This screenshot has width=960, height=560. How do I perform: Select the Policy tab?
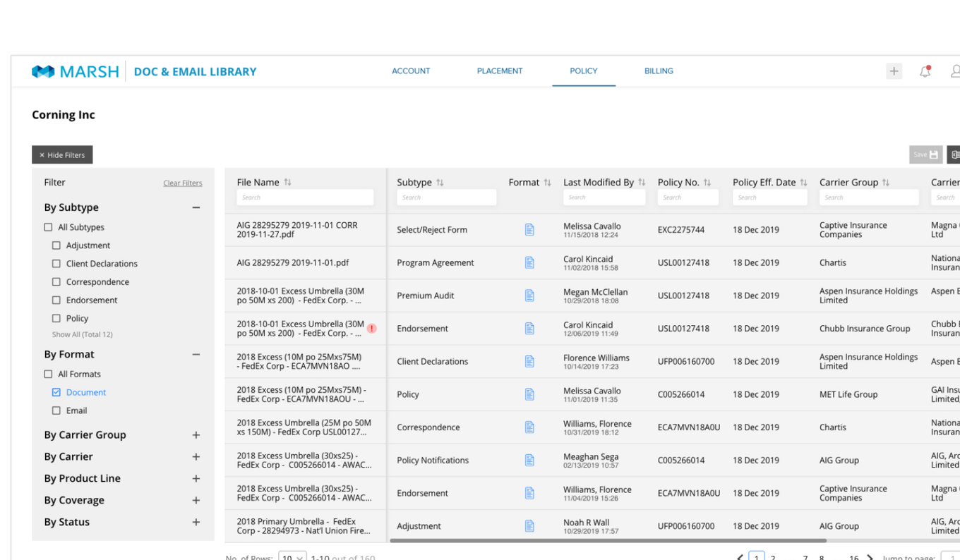tap(584, 71)
